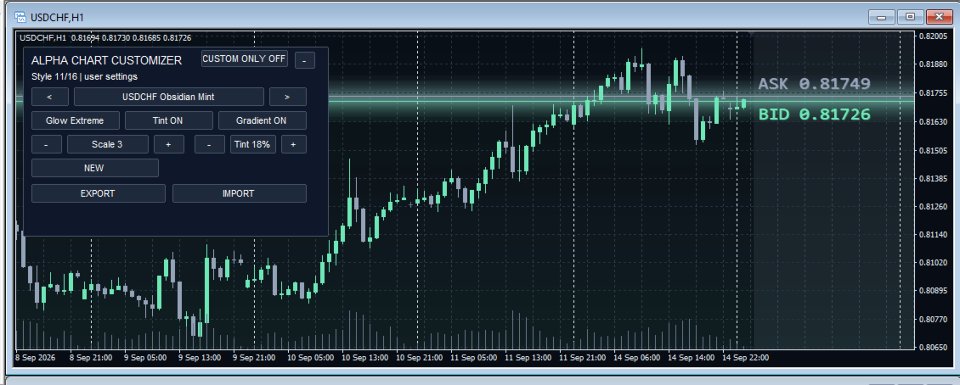This screenshot has width=960, height=385.
Task: Click the USDCHF,H1 OHLC info line
Action: coord(105,38)
